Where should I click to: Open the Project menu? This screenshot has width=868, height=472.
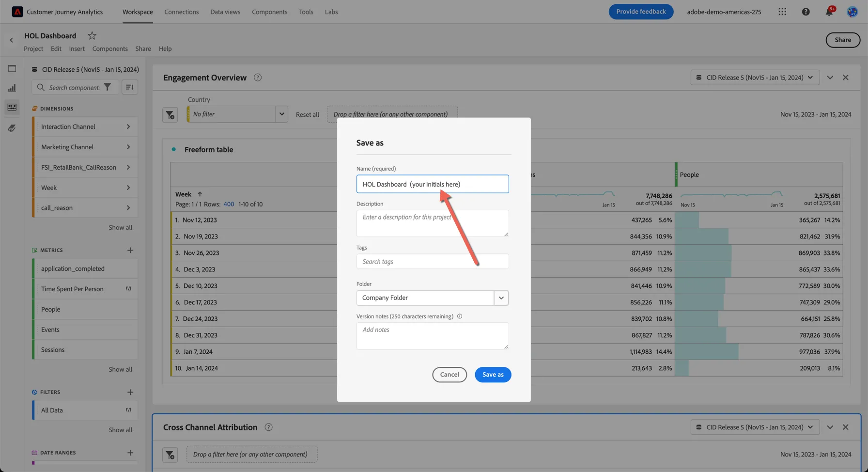coord(33,49)
